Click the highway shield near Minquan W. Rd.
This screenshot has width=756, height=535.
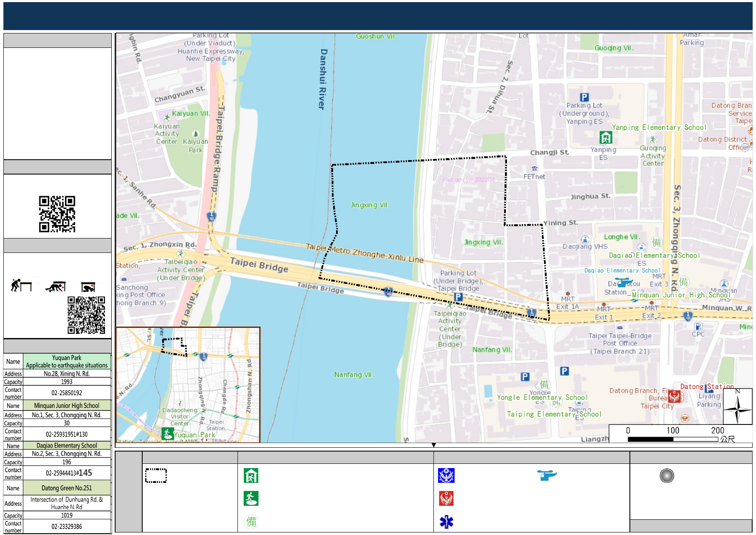[688, 316]
